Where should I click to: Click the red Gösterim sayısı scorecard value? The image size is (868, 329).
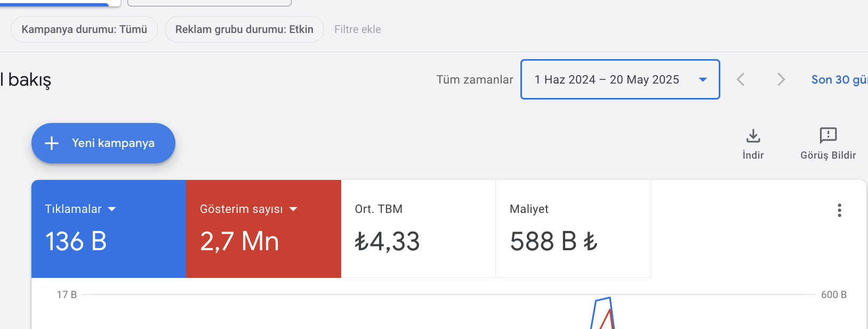click(239, 241)
